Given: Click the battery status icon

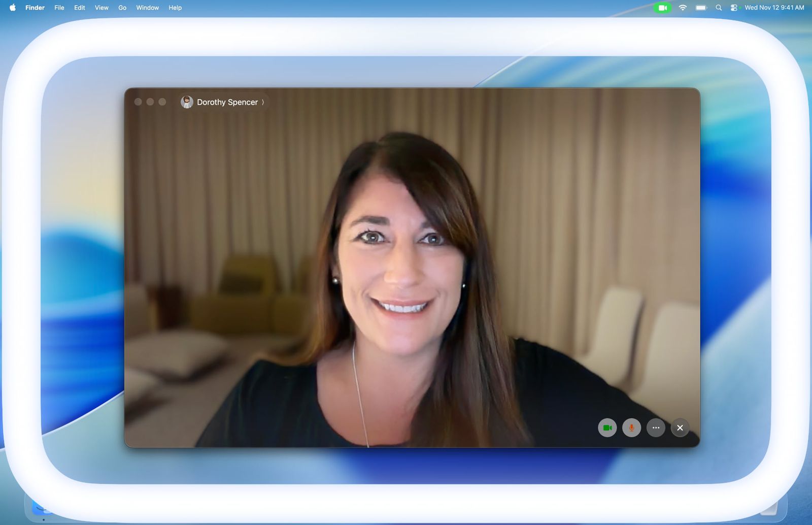Looking at the screenshot, I should click(701, 8).
